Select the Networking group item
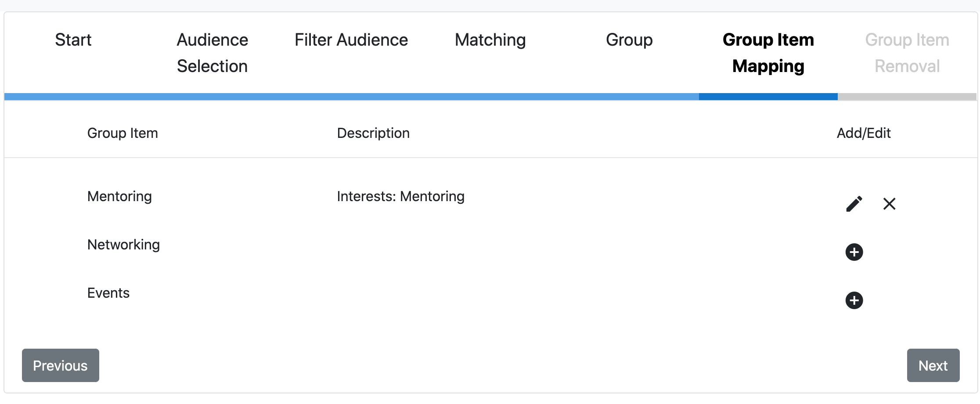The height and width of the screenshot is (404, 980). pos(123,245)
